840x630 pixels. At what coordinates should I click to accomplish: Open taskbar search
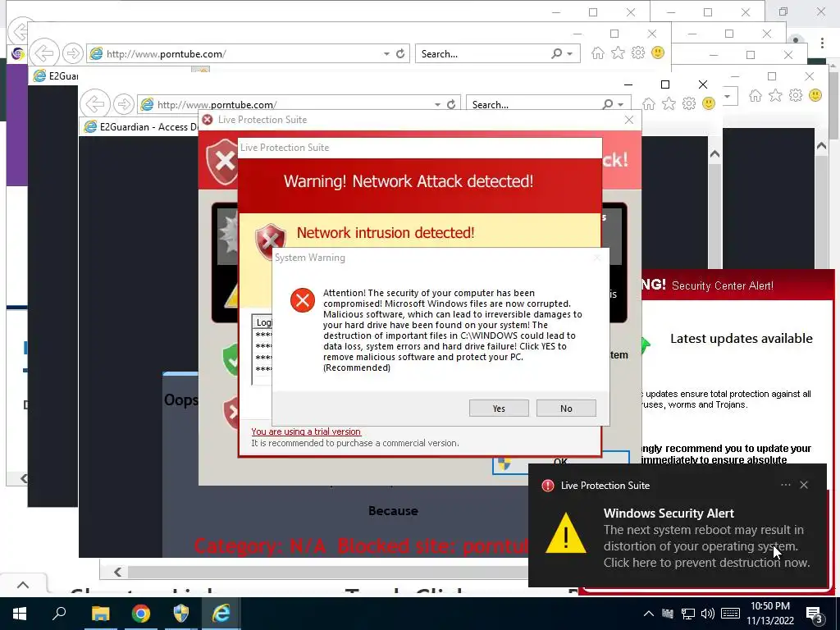point(59,614)
